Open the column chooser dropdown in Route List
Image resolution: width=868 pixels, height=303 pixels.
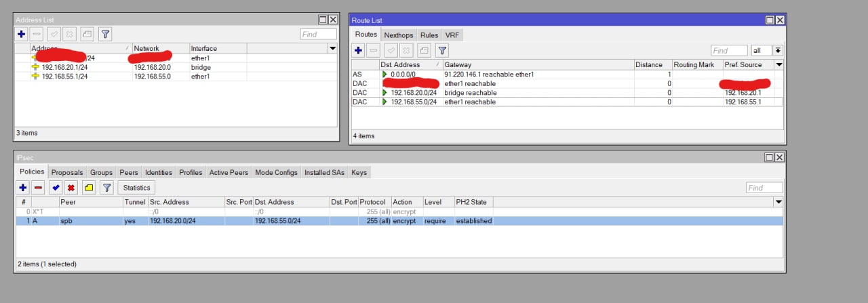(x=779, y=65)
